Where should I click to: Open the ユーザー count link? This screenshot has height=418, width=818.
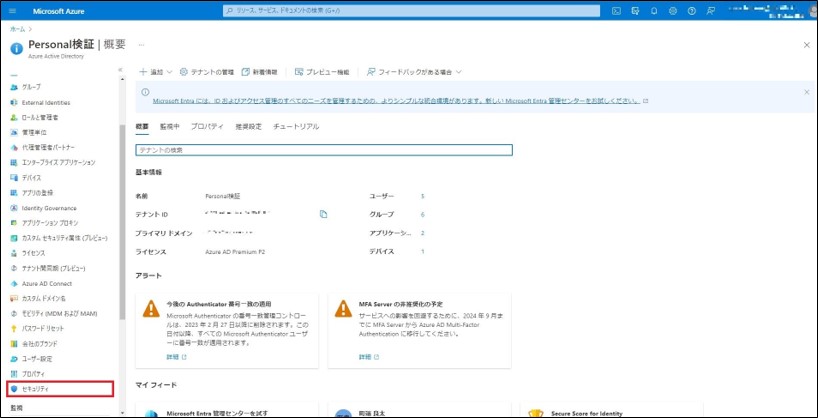(423, 196)
